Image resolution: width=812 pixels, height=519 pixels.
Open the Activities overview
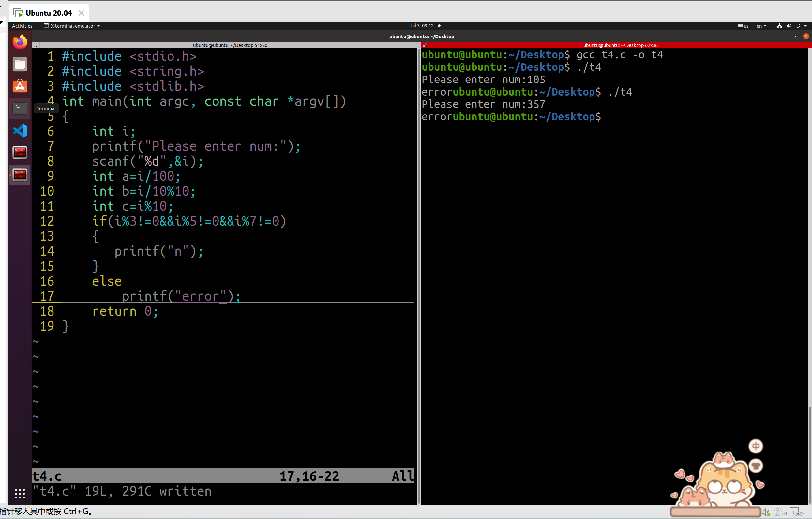(22, 26)
